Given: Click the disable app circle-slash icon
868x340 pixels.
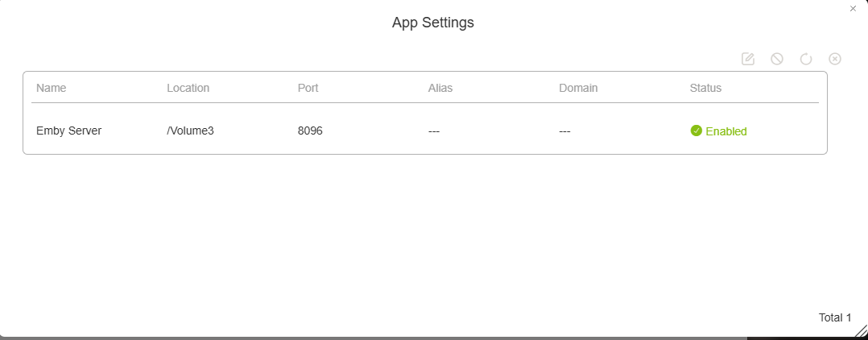Looking at the screenshot, I should (777, 59).
